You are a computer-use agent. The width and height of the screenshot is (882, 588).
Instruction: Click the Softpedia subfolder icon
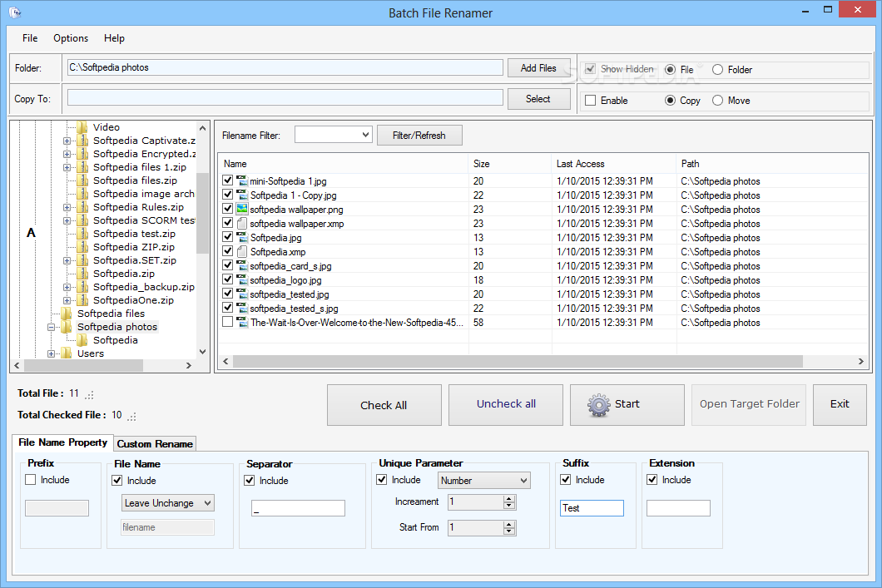pos(82,340)
